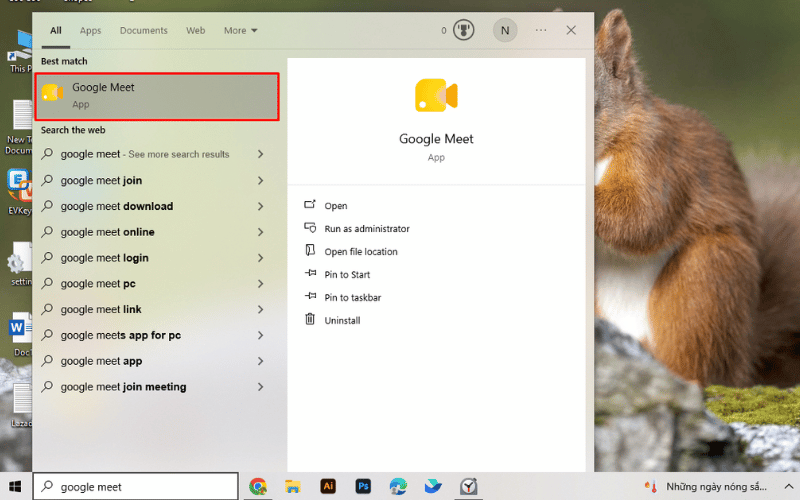Click the Pin to taskbar pin icon
The image size is (800, 500).
[310, 296]
